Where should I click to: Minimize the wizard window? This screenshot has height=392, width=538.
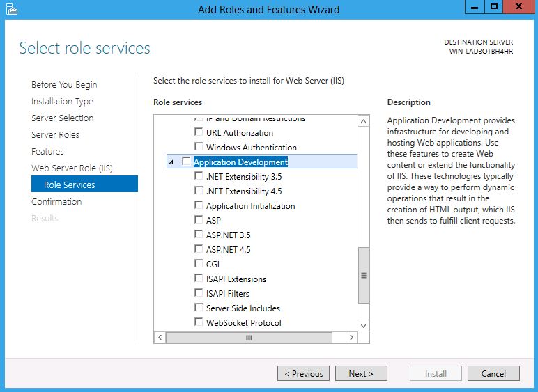point(475,7)
